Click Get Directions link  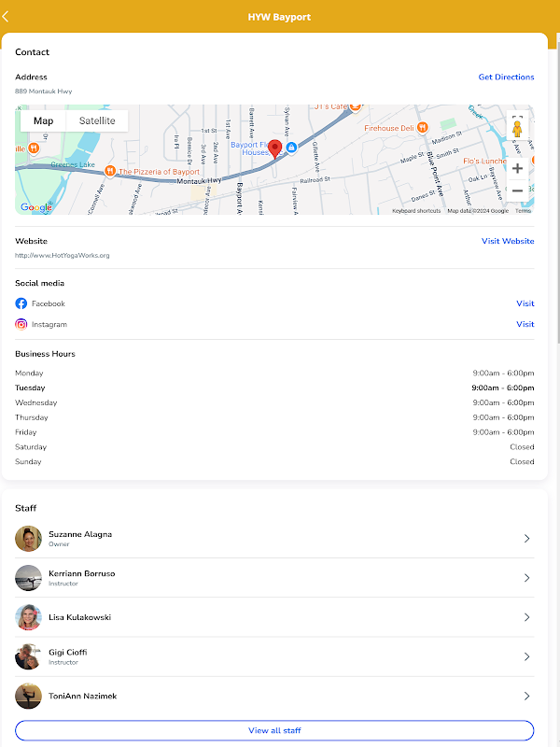[x=506, y=77]
